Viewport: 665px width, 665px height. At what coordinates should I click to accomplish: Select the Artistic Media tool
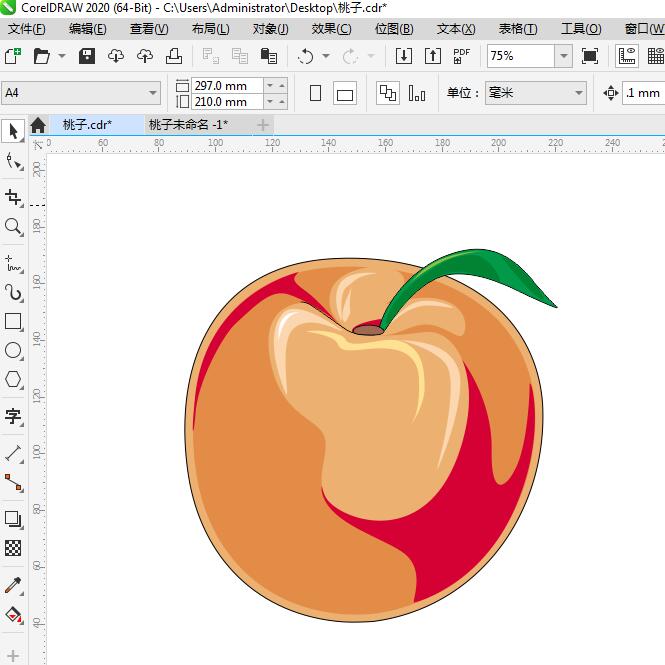pos(13,292)
